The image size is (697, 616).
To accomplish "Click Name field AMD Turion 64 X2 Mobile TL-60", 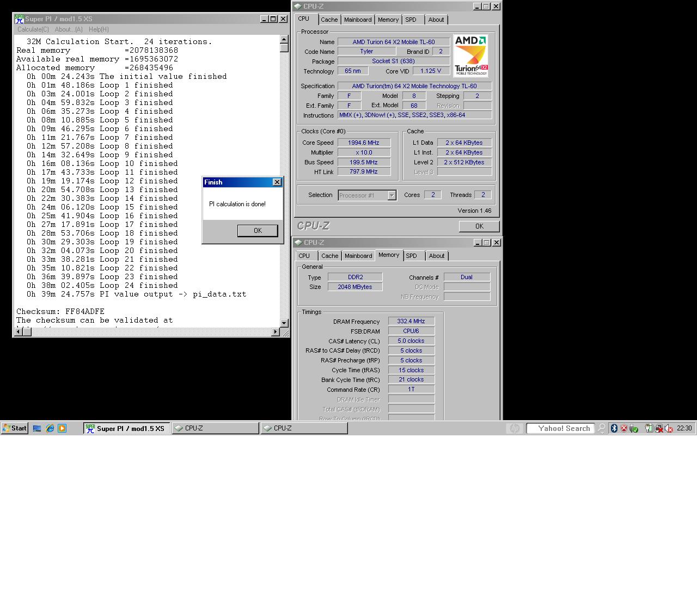I will coord(394,42).
